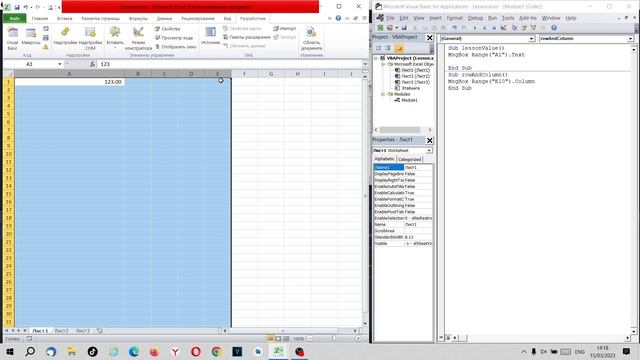This screenshot has height=360, width=640.
Task: Open the green Файл tab
Action: pyautogui.click(x=15, y=18)
